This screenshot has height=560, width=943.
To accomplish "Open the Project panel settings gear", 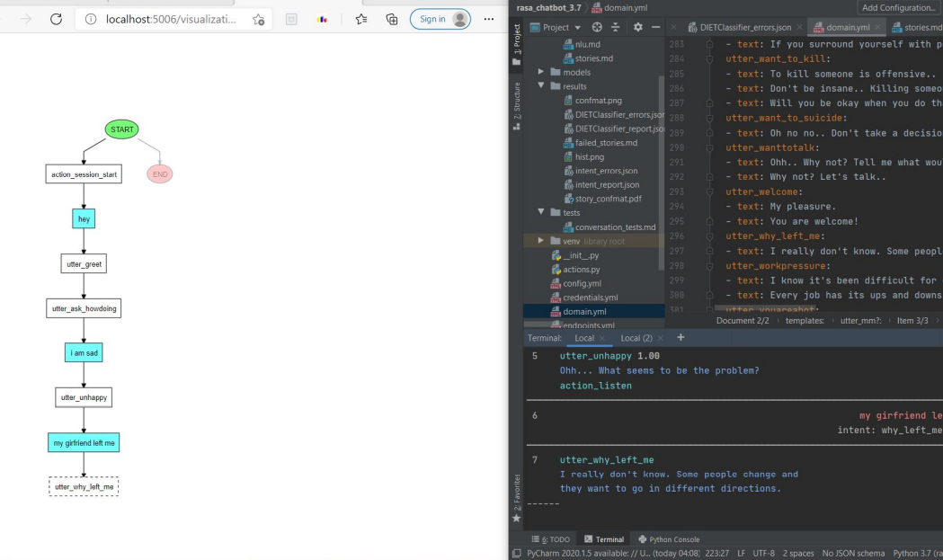I will point(638,27).
